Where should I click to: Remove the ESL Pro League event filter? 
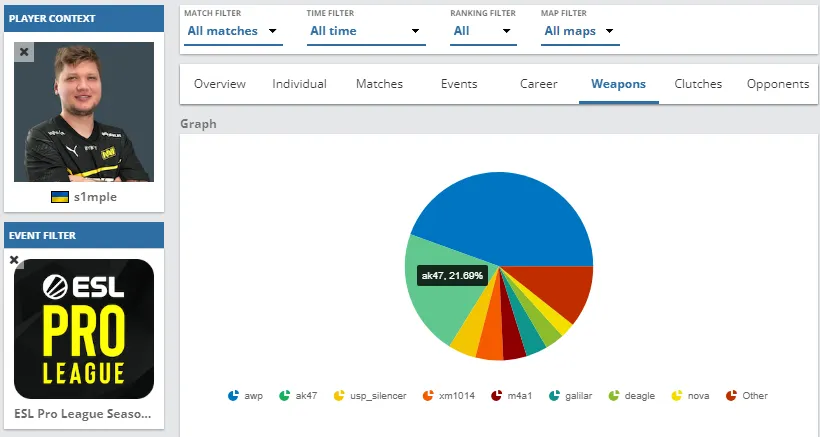[x=14, y=260]
